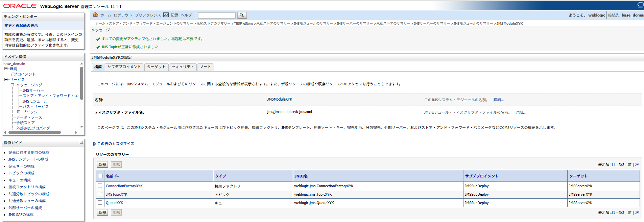The image size is (644, 222).
Task: Click 削除 button above the resource table
Action: 116,165
